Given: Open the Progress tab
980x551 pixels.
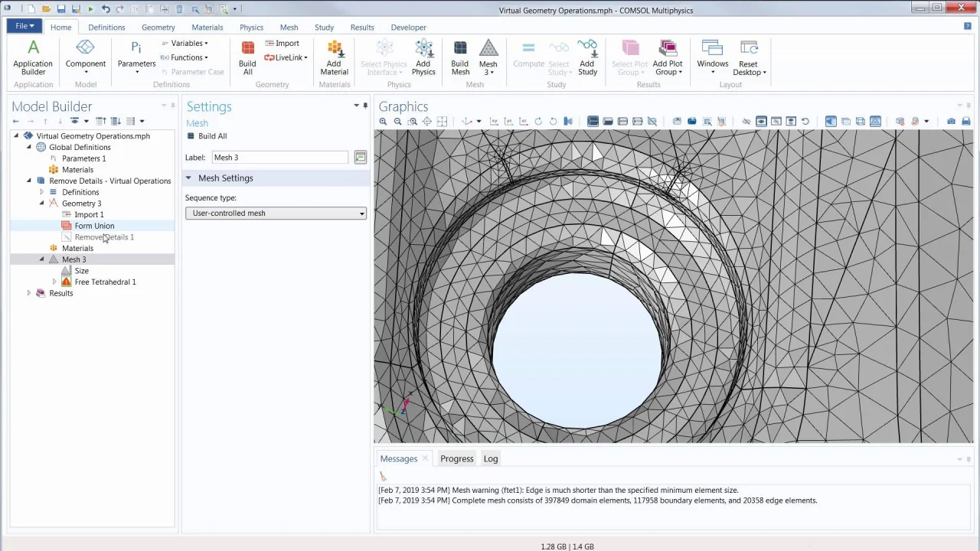Looking at the screenshot, I should pyautogui.click(x=457, y=458).
